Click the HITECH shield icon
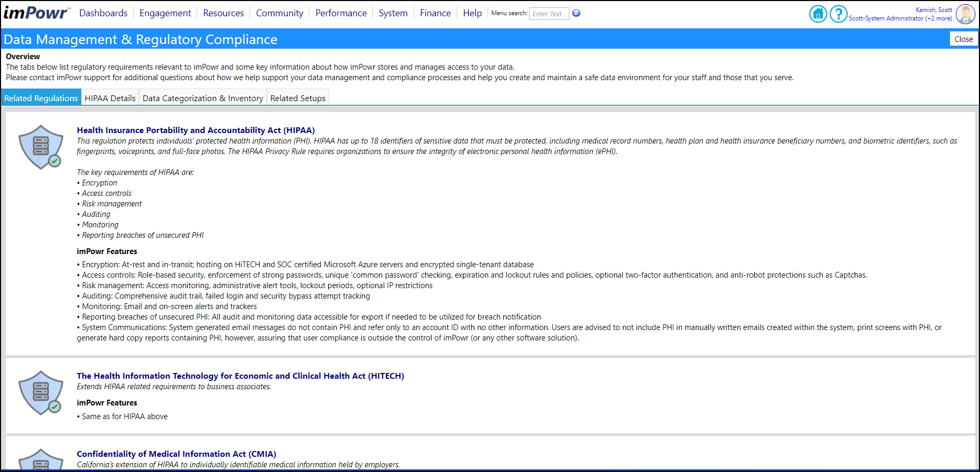The width and height of the screenshot is (980, 472). coord(41,393)
